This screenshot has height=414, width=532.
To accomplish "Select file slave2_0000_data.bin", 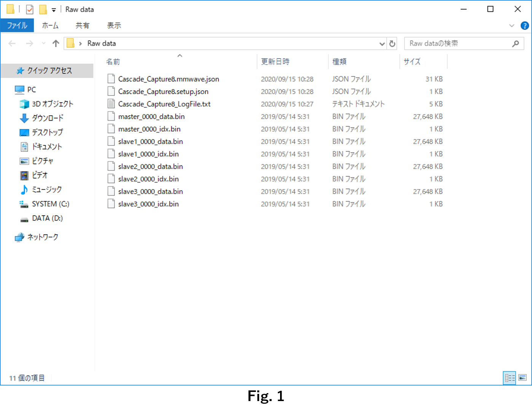I will pos(150,166).
